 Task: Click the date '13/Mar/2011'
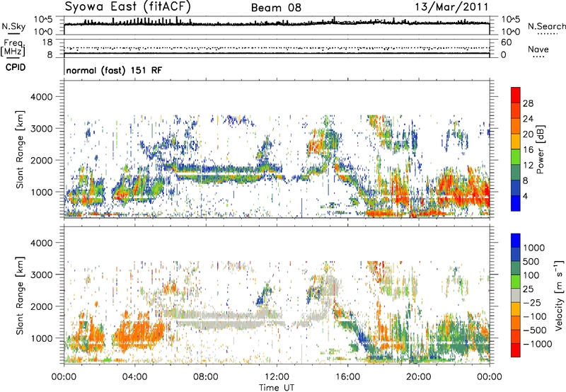click(x=452, y=6)
